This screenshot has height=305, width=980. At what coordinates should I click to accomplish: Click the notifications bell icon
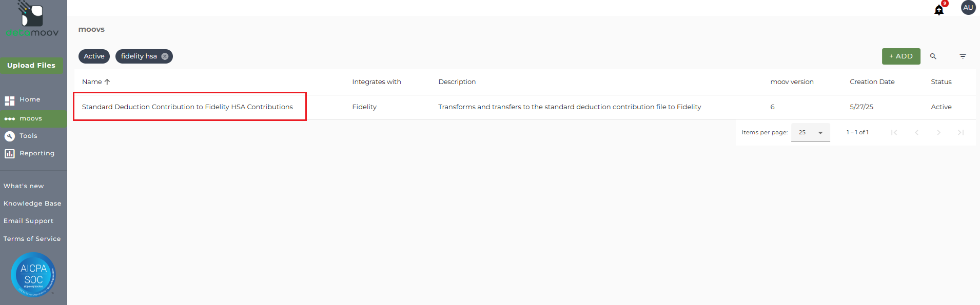coord(939,10)
